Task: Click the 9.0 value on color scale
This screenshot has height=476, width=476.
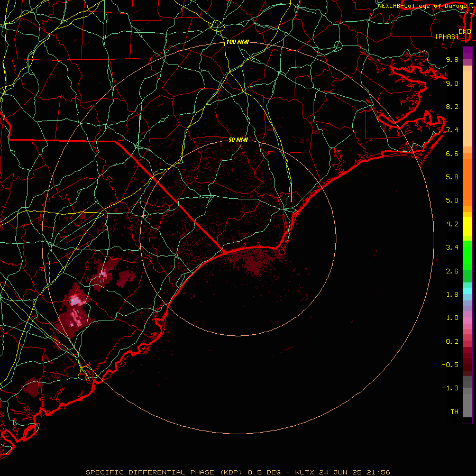Action: (x=452, y=84)
